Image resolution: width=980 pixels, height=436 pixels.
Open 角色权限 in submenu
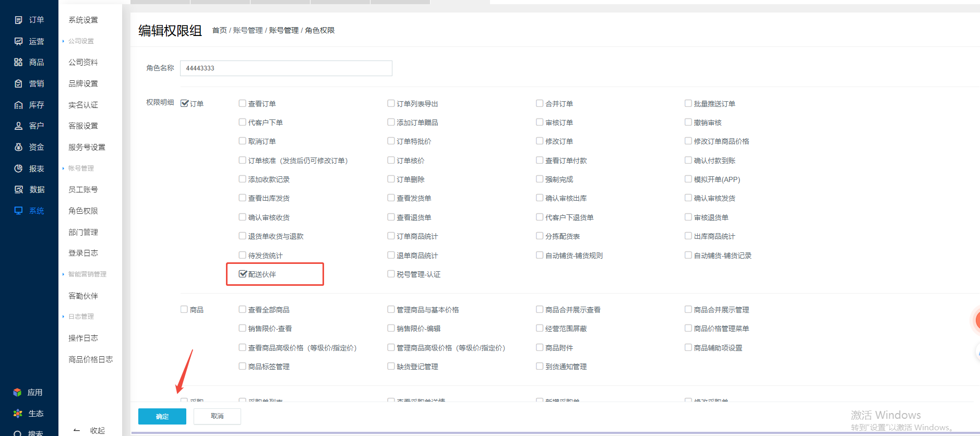click(83, 211)
